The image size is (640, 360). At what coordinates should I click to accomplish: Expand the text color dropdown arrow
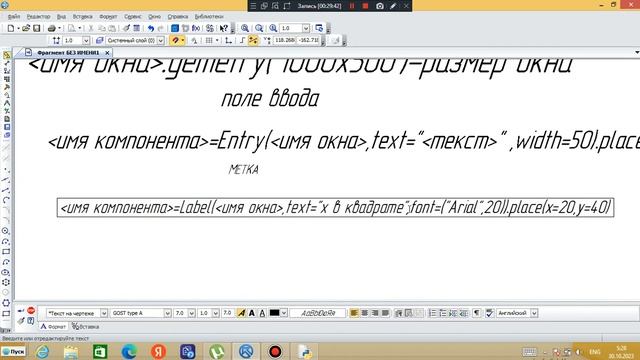[x=284, y=313]
